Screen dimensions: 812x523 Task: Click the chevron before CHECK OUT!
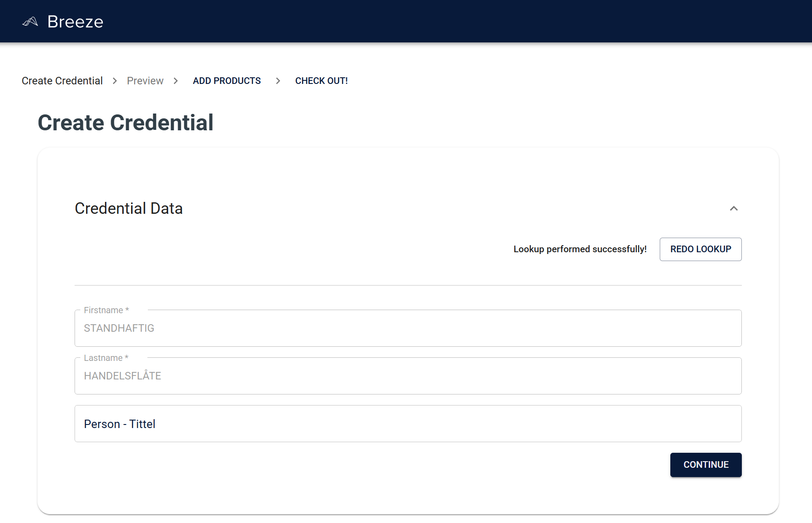278,81
